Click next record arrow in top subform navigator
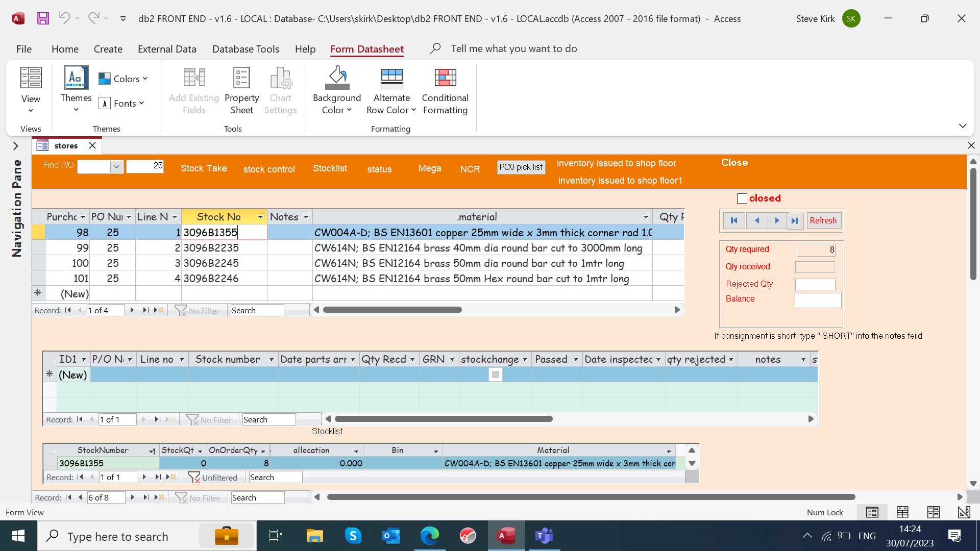The image size is (980, 551). tap(132, 310)
